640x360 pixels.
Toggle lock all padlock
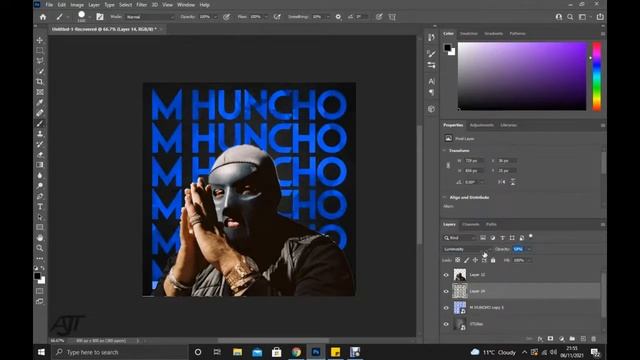point(493,260)
